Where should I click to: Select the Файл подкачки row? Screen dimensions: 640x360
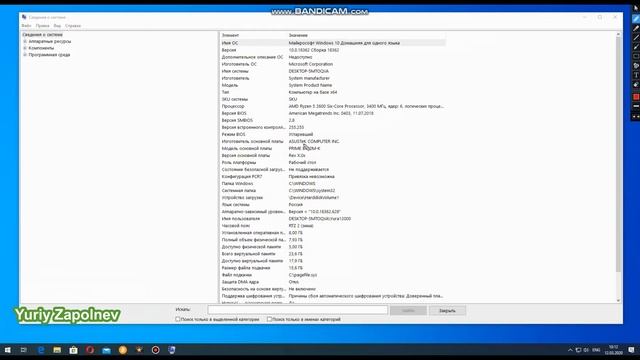click(333, 275)
